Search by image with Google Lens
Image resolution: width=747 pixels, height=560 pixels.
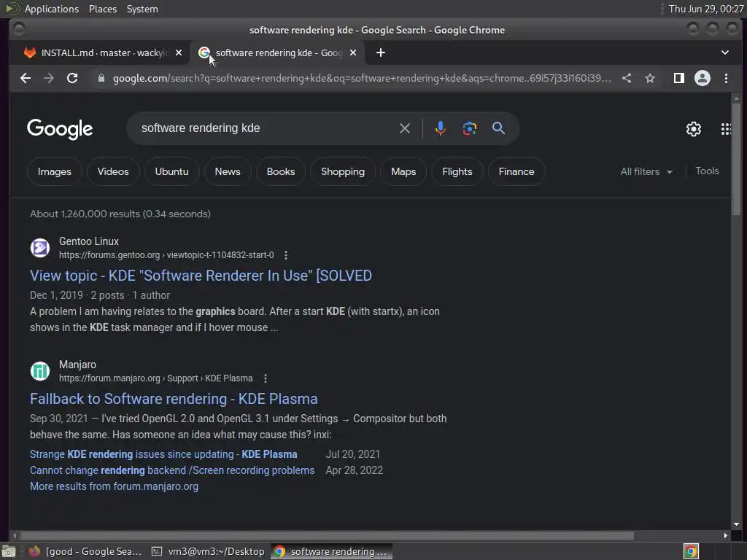coord(469,128)
